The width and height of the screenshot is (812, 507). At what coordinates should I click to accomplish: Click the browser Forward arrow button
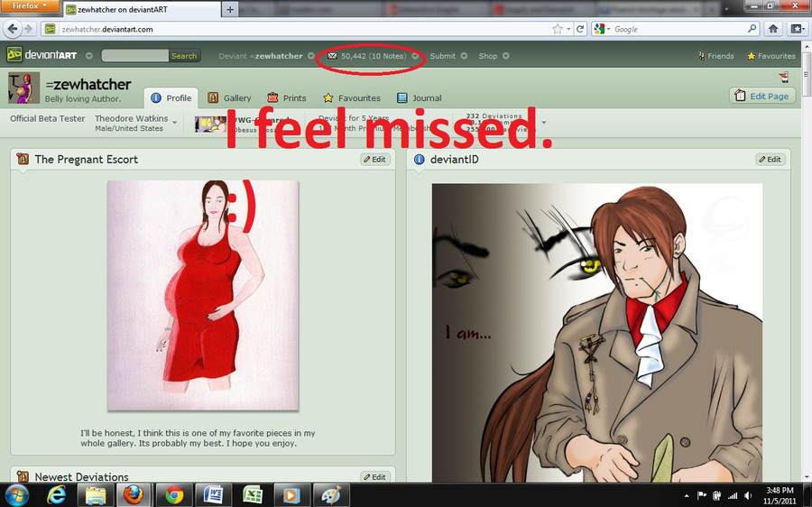point(29,29)
